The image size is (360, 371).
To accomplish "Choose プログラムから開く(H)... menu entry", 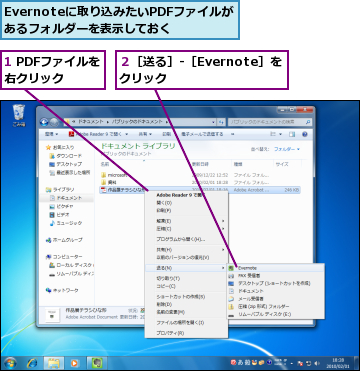I will 187,239.
